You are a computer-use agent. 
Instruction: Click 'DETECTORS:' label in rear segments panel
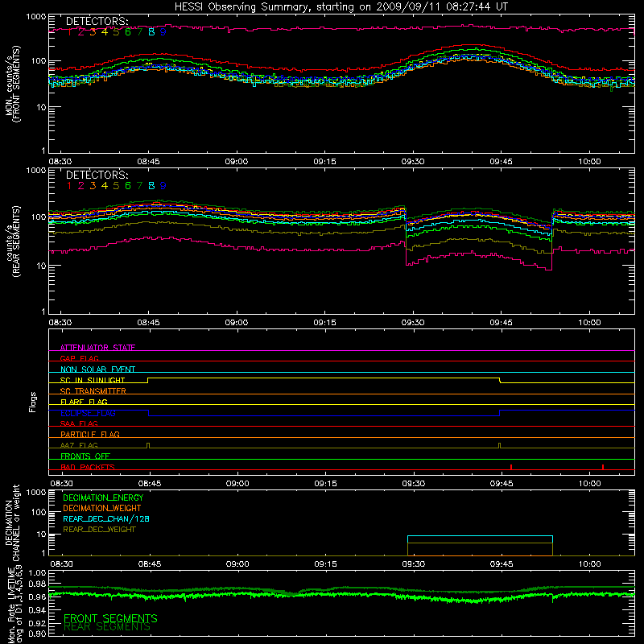[x=97, y=175]
